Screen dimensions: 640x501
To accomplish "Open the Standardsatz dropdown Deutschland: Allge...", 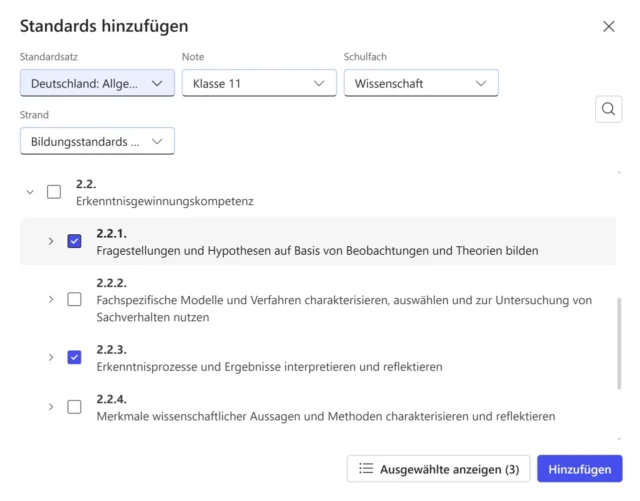I will coord(97,83).
